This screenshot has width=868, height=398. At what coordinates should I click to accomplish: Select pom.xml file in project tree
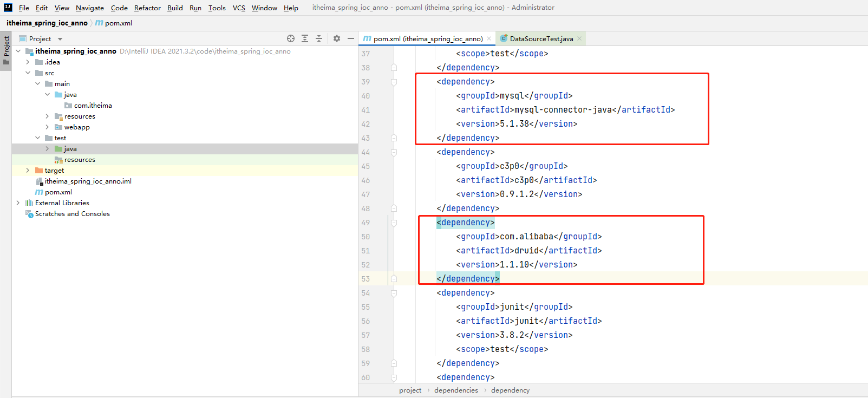[x=58, y=192]
